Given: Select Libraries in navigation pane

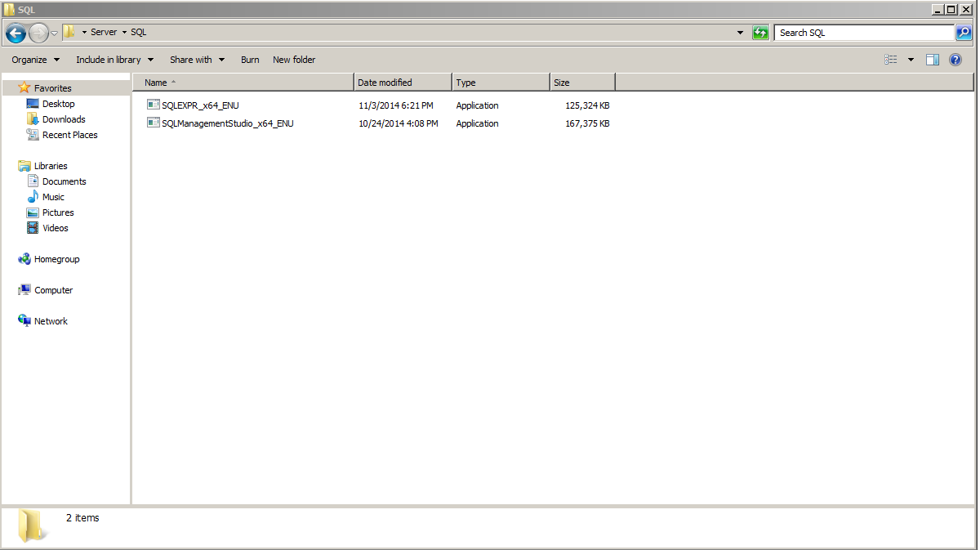Looking at the screenshot, I should tap(51, 166).
